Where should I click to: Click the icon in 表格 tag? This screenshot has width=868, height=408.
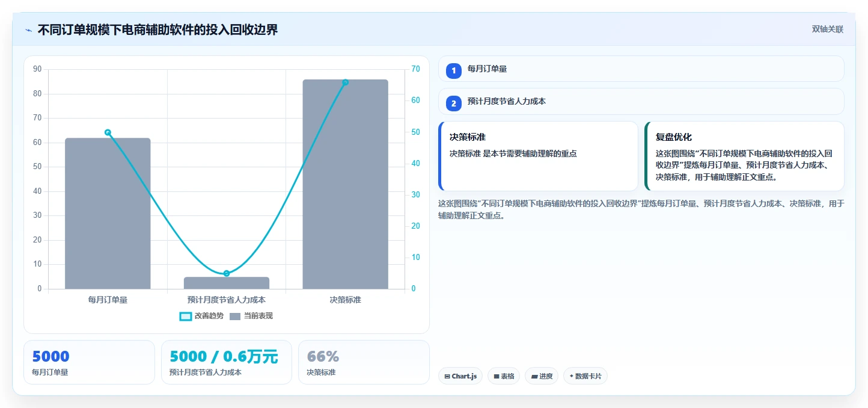pos(497,377)
